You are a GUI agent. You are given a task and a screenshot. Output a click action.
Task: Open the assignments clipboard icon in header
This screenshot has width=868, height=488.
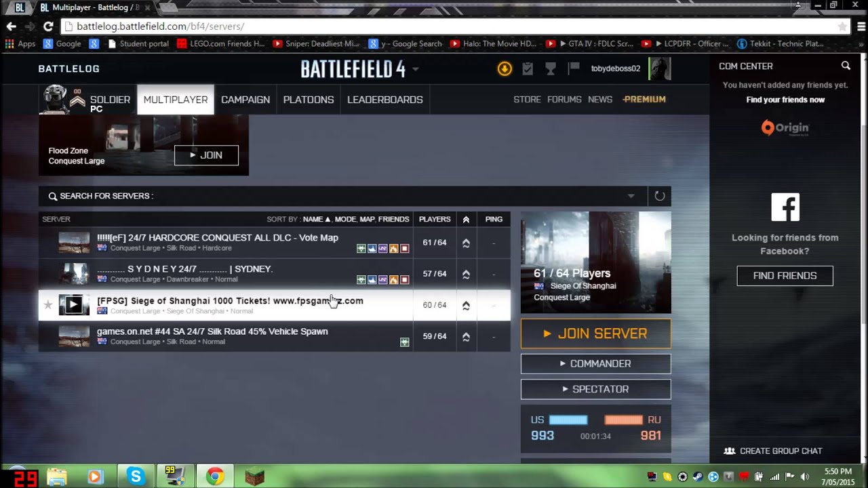(528, 68)
